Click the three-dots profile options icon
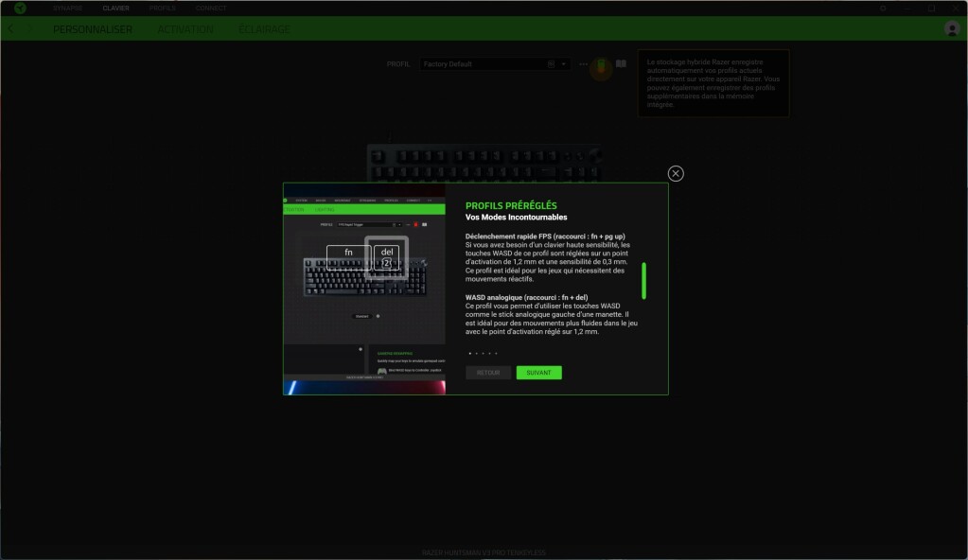This screenshot has width=968, height=560. click(x=584, y=64)
